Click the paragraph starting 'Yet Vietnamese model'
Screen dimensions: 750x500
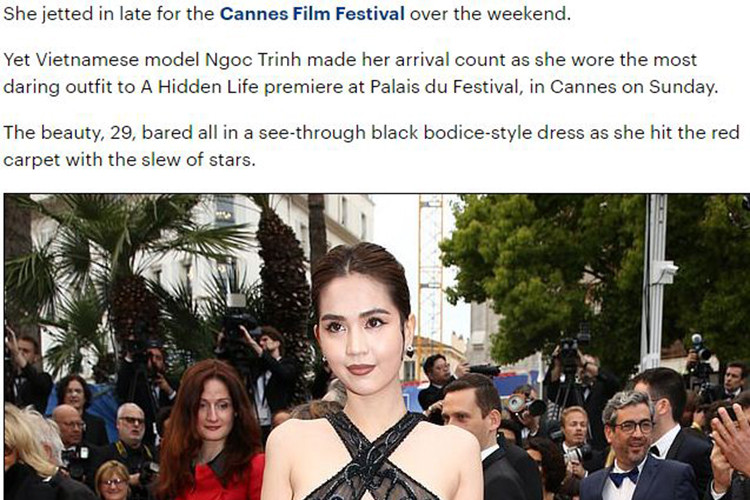[x=361, y=73]
